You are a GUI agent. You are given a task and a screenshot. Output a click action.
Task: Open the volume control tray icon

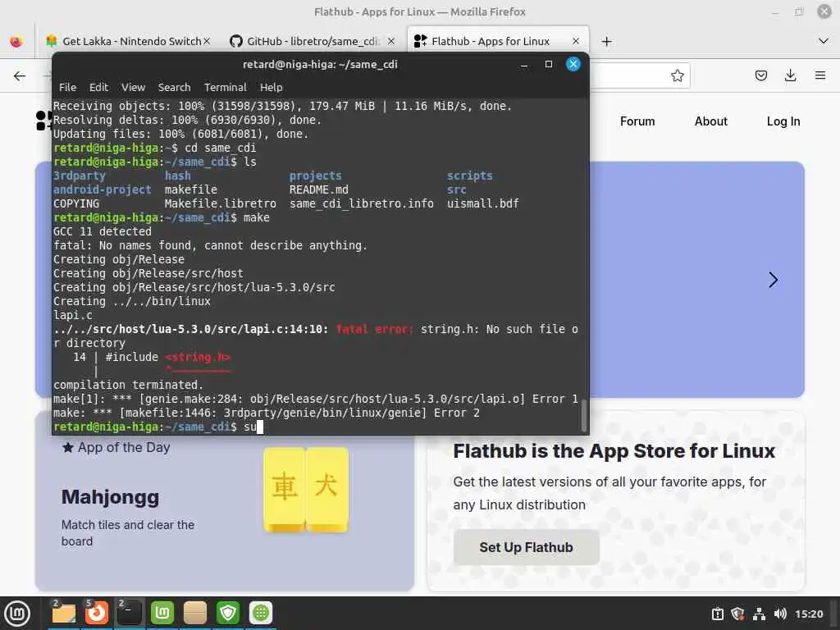(780, 614)
